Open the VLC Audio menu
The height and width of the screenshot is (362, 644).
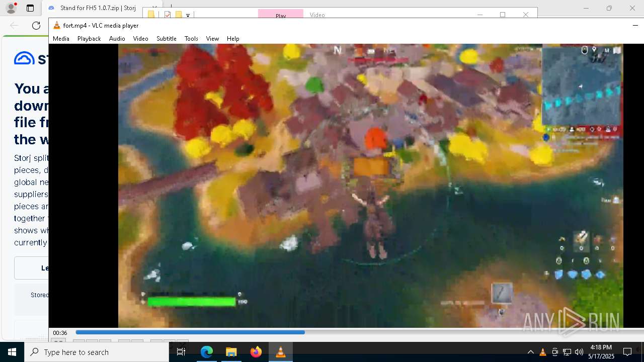(x=117, y=38)
